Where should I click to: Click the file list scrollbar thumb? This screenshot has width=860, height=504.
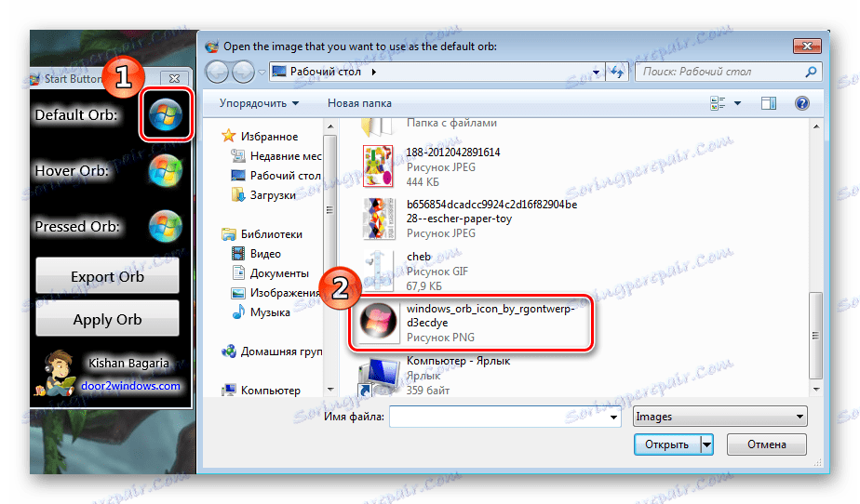(815, 336)
